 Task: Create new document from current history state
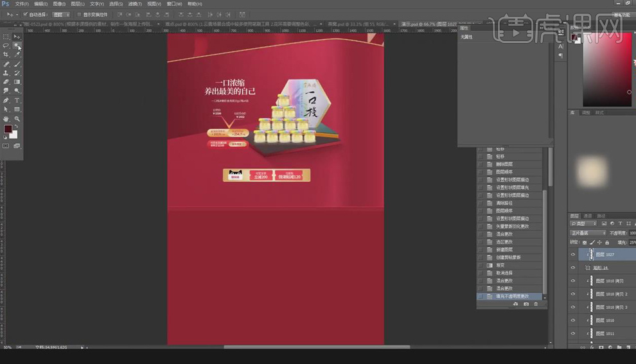(515, 304)
